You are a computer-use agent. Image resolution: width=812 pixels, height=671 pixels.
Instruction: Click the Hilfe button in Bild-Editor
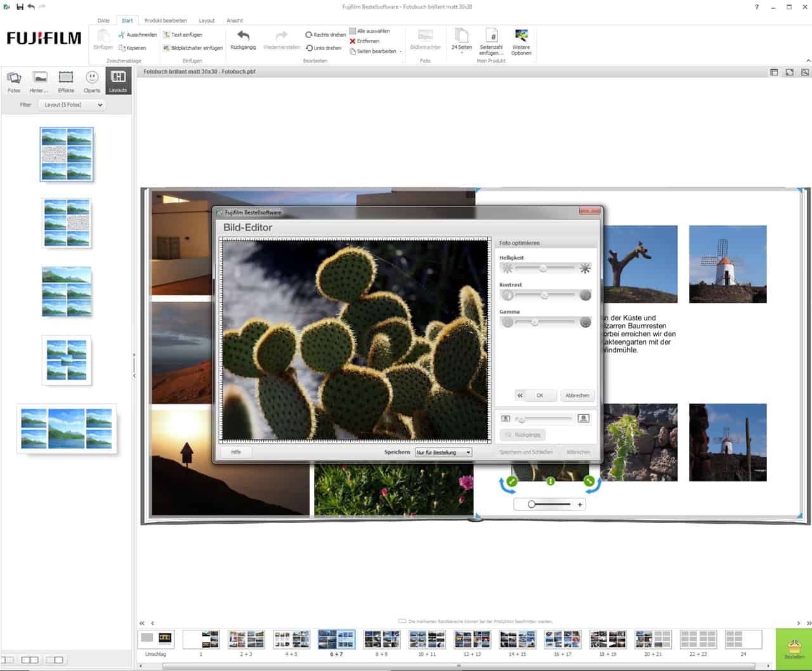pos(236,452)
